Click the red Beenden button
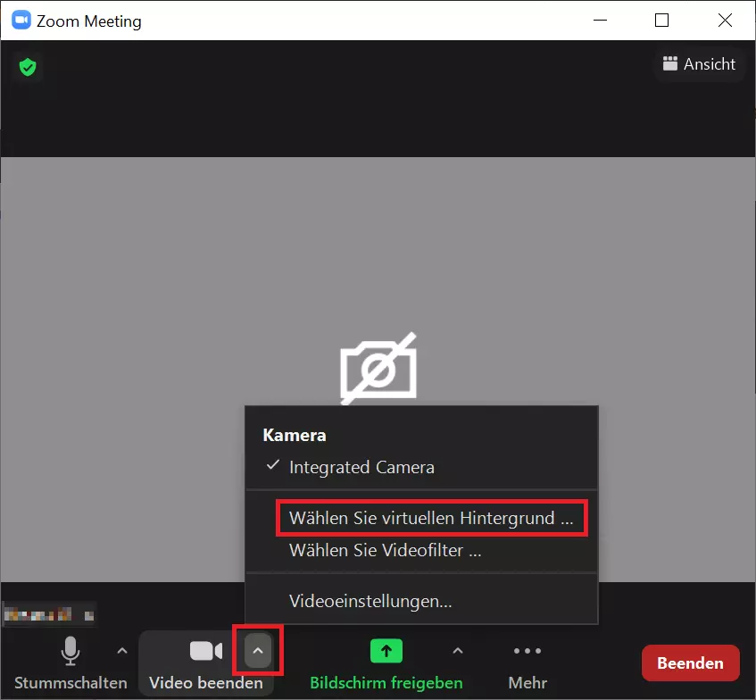Screen dimensions: 756x700 (691, 662)
